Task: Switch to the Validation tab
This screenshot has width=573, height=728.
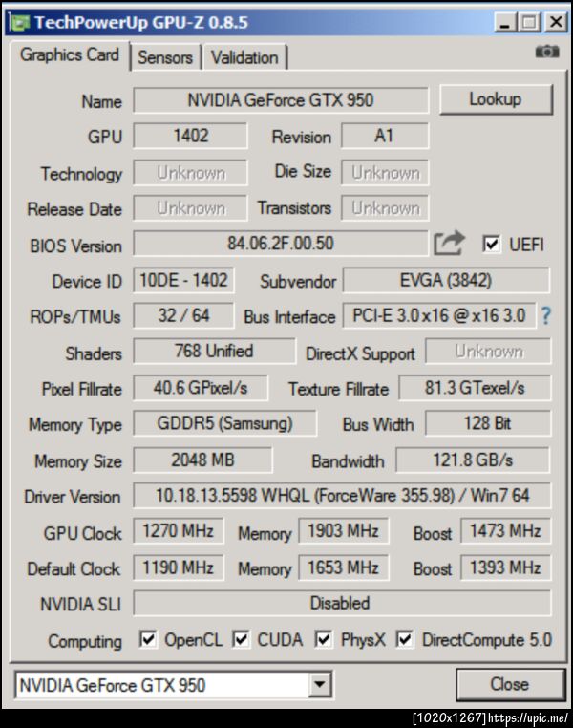Action: point(245,57)
